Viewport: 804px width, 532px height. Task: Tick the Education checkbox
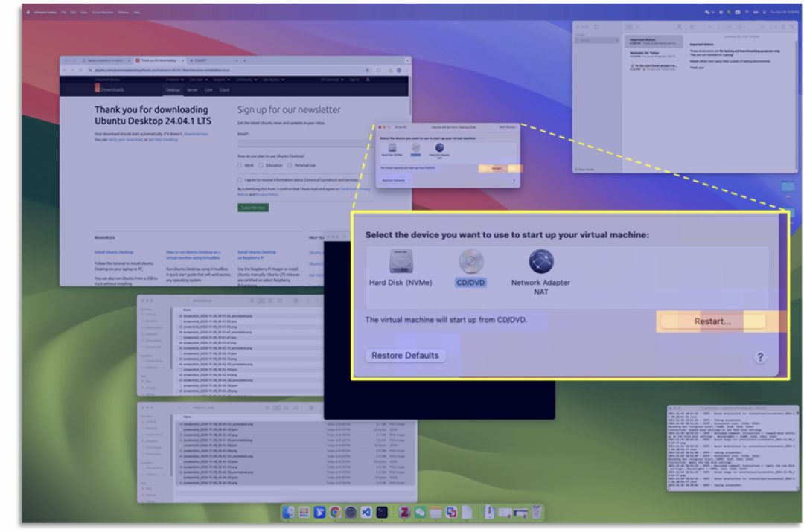coord(261,165)
